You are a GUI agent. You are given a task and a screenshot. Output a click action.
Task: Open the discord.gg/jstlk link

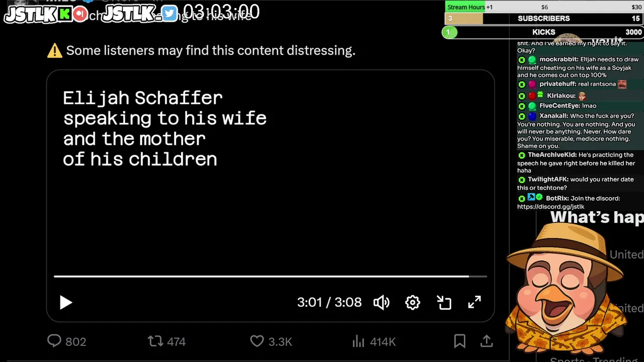pyautogui.click(x=550, y=207)
